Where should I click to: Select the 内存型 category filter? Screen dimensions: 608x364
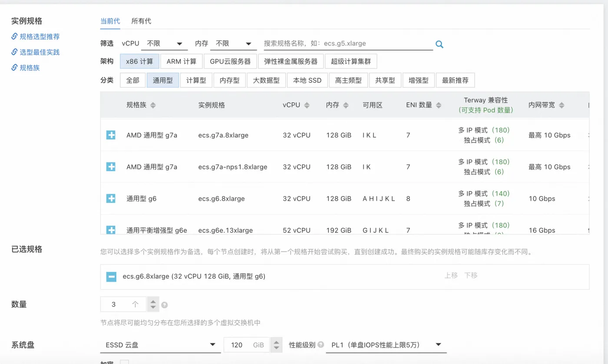(229, 80)
